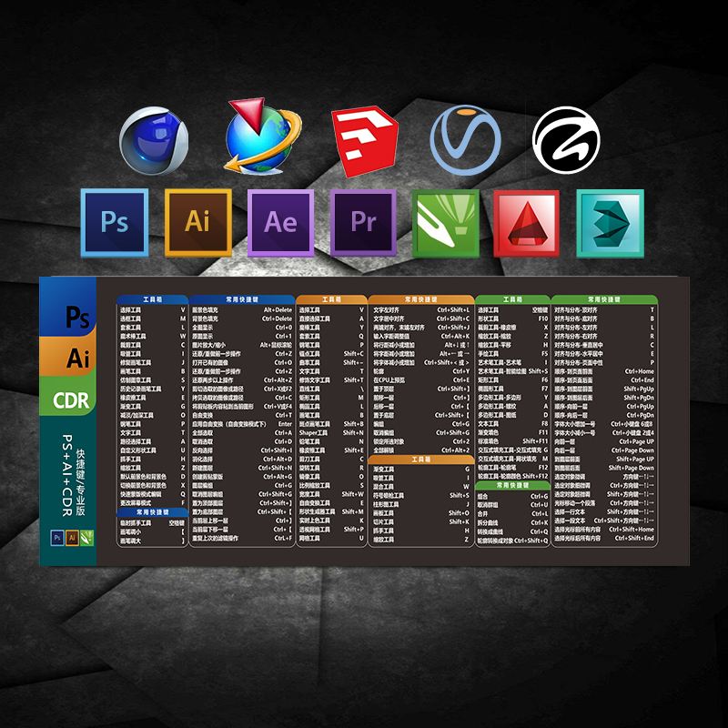Click the Shift+F11 shortcut entry

tap(535, 441)
